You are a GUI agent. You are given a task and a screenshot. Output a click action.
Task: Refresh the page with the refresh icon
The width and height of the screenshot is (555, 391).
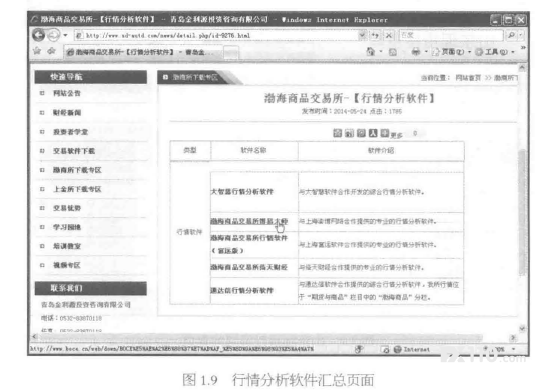pyautogui.click(x=375, y=35)
